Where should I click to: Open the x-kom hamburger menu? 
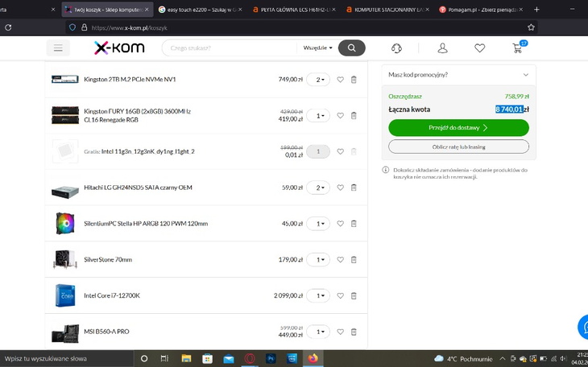point(58,48)
